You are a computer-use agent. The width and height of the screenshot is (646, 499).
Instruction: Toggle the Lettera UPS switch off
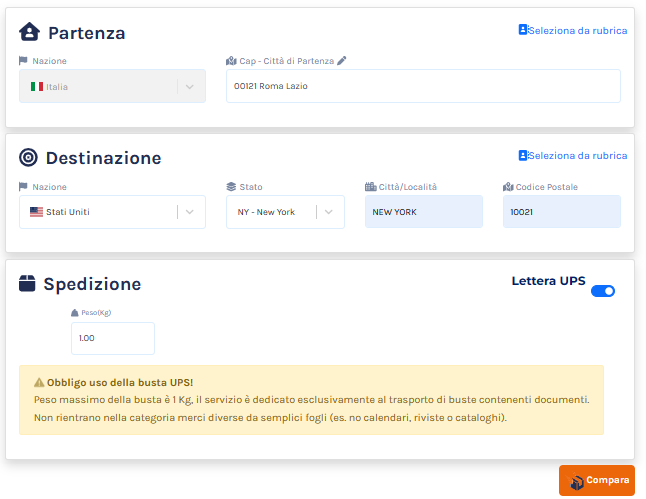(603, 291)
